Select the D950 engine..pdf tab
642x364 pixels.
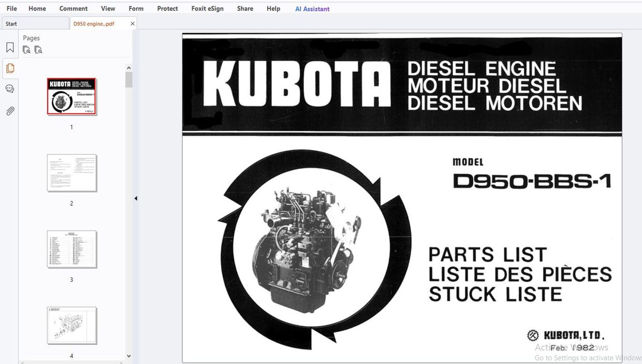click(95, 23)
